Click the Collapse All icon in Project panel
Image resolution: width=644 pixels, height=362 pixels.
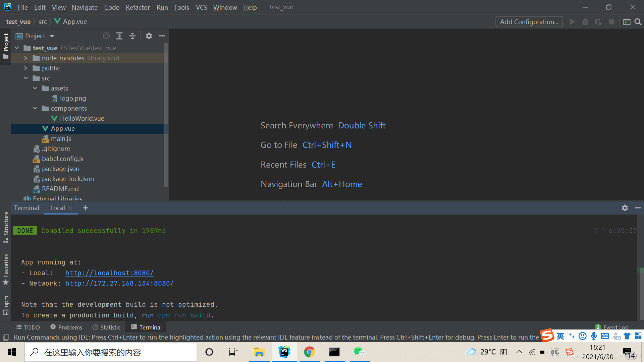132,36
